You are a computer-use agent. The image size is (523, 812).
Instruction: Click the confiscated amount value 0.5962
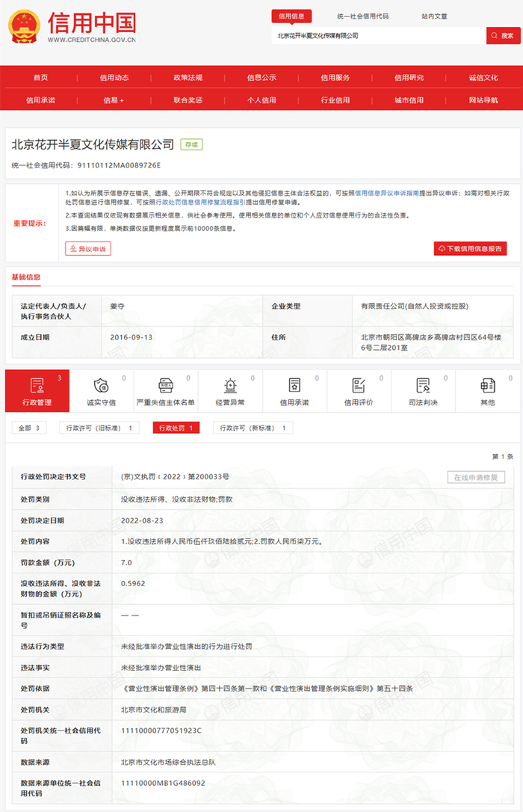(133, 583)
